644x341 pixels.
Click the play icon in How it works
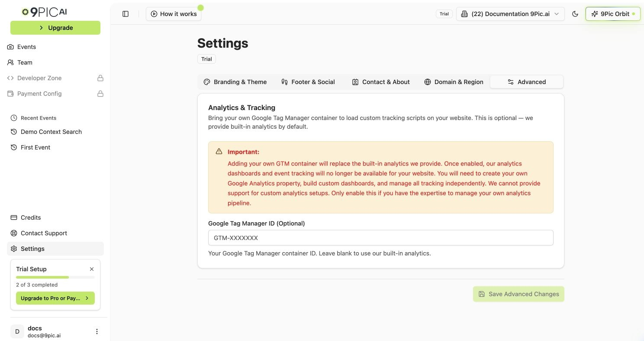154,14
